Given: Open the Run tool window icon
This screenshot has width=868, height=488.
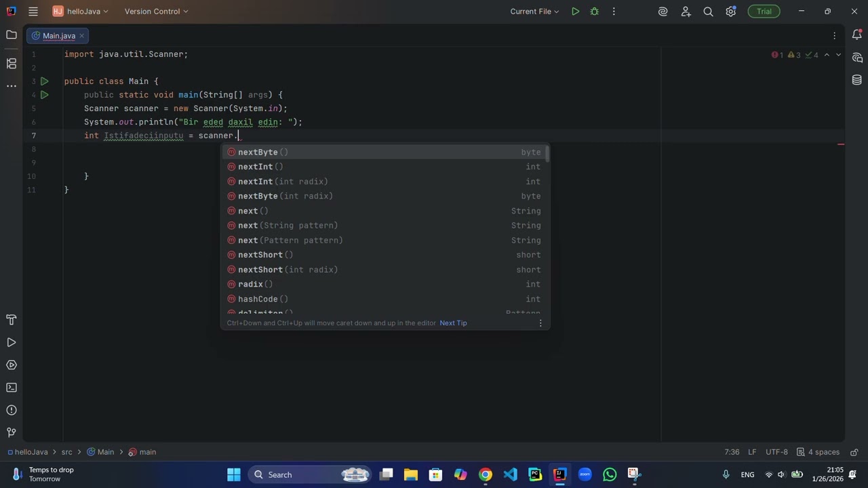Looking at the screenshot, I should click(12, 342).
